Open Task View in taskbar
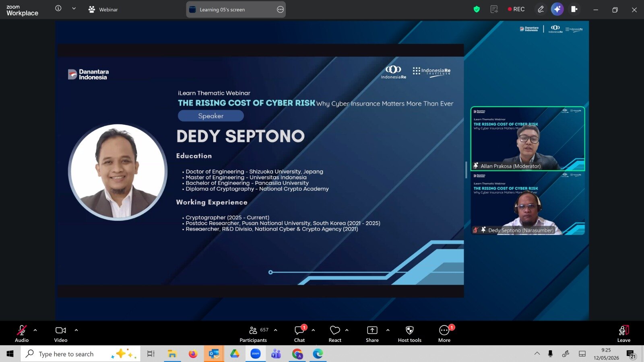This screenshot has width=644, height=362. [x=151, y=354]
